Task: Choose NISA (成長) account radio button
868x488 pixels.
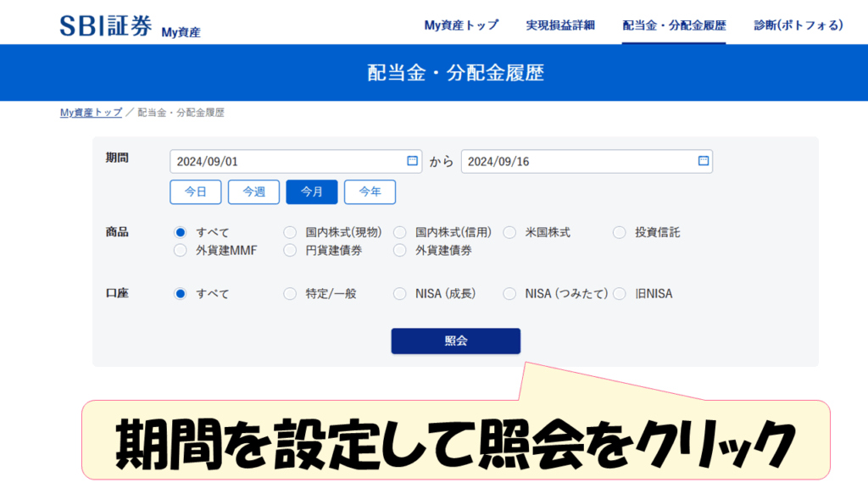Action: [400, 294]
